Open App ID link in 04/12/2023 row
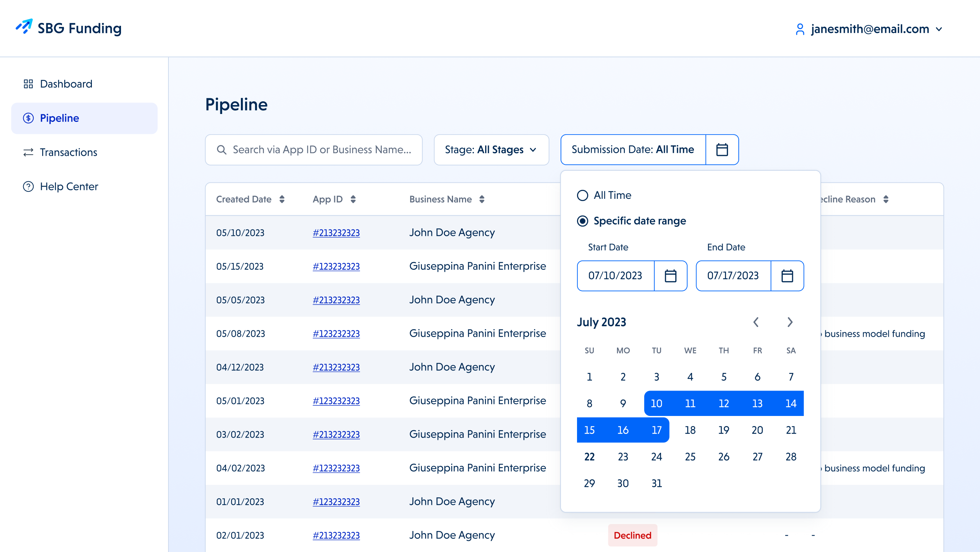 pyautogui.click(x=336, y=367)
